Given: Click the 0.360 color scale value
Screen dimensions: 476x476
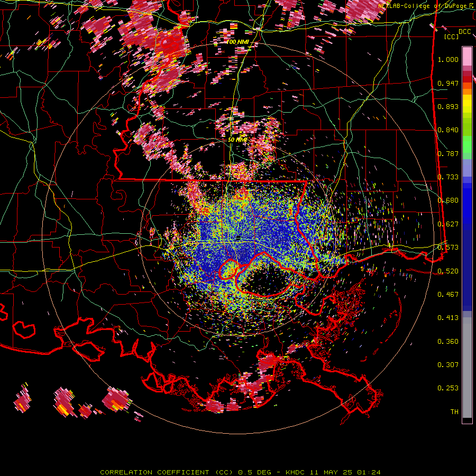Looking at the screenshot, I should [x=448, y=342].
